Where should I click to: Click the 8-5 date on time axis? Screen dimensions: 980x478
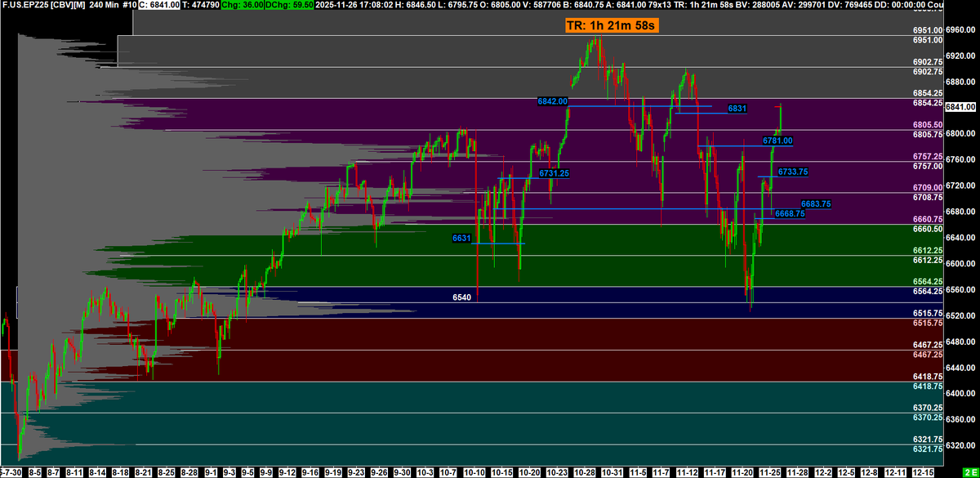[35, 472]
